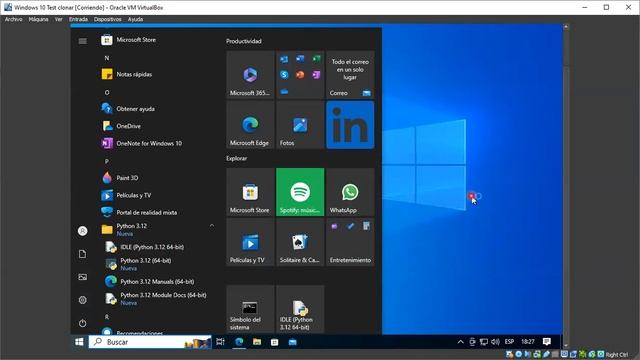Viewport: 640px width, 360px height.
Task: Show hidden tray icons chevron
Action: point(460,342)
